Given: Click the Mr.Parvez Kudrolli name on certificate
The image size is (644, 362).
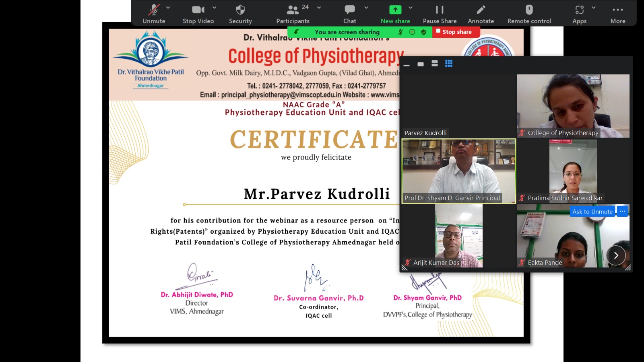Looking at the screenshot, I should pyautogui.click(x=317, y=194).
